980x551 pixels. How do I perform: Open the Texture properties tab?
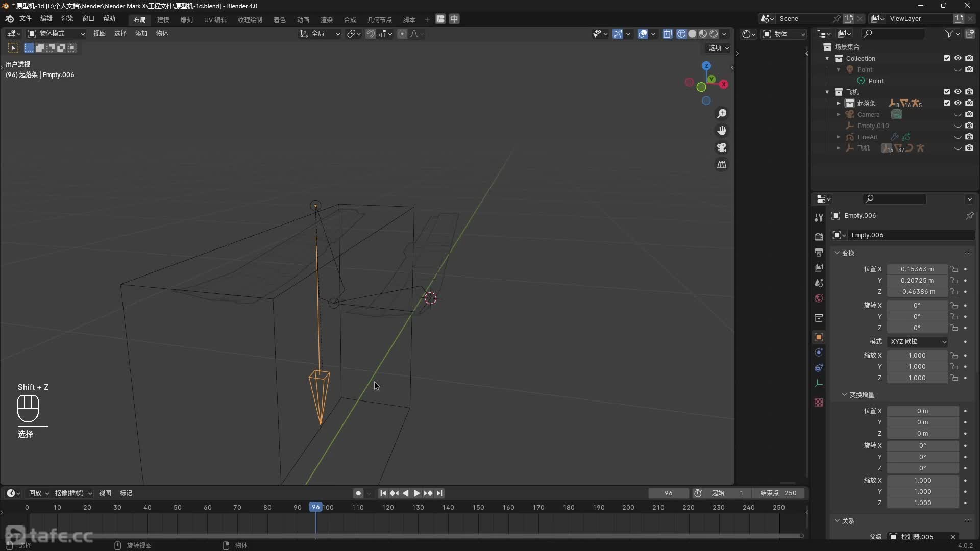[819, 403]
